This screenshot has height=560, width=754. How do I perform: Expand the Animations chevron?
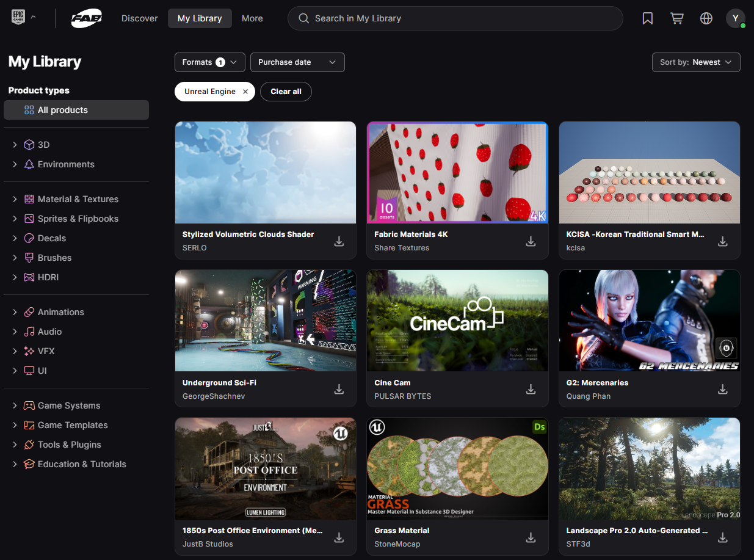(x=15, y=312)
